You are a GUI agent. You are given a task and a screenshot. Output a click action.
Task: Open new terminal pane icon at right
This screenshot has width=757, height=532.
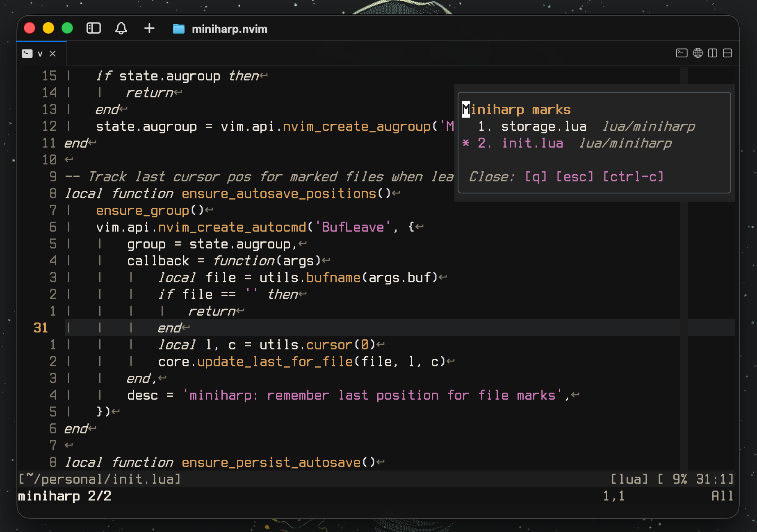[x=682, y=53]
